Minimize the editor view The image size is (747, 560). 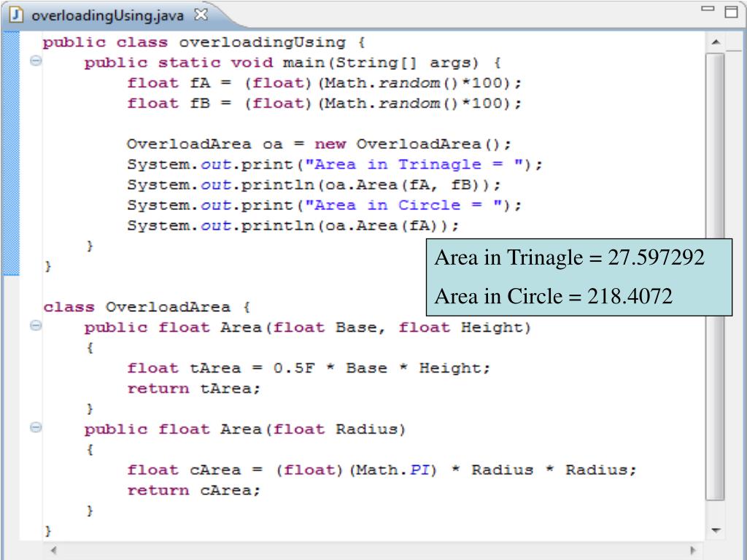click(x=708, y=8)
